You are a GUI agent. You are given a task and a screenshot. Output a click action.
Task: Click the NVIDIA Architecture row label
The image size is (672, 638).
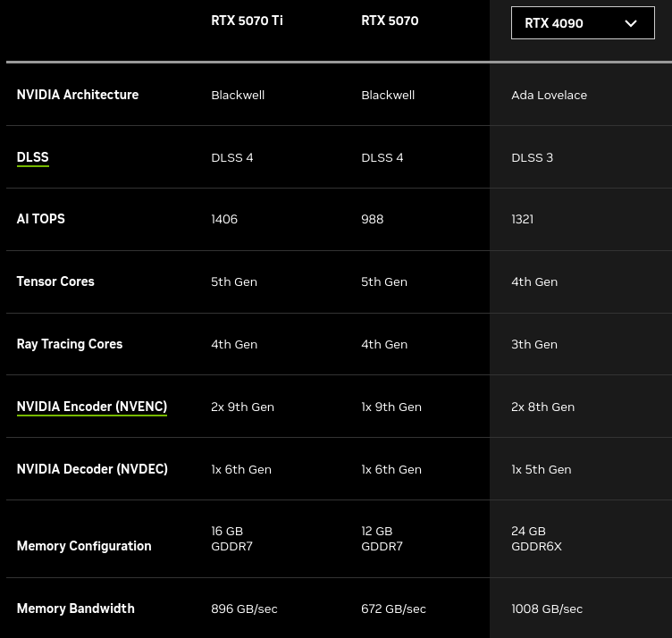[x=78, y=95]
